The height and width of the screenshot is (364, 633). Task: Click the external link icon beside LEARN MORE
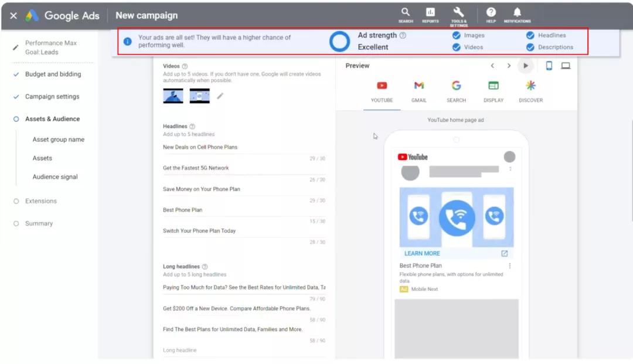505,253
